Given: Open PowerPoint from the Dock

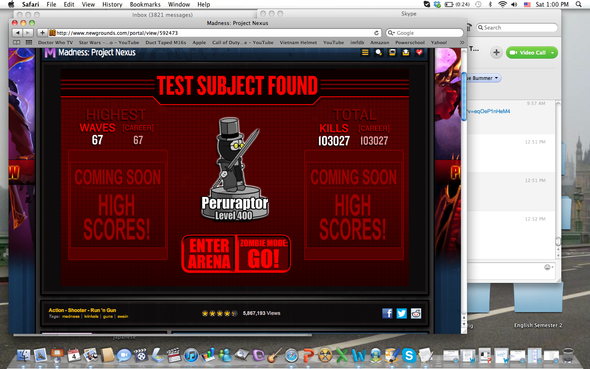Looking at the screenshot, I should click(309, 355).
